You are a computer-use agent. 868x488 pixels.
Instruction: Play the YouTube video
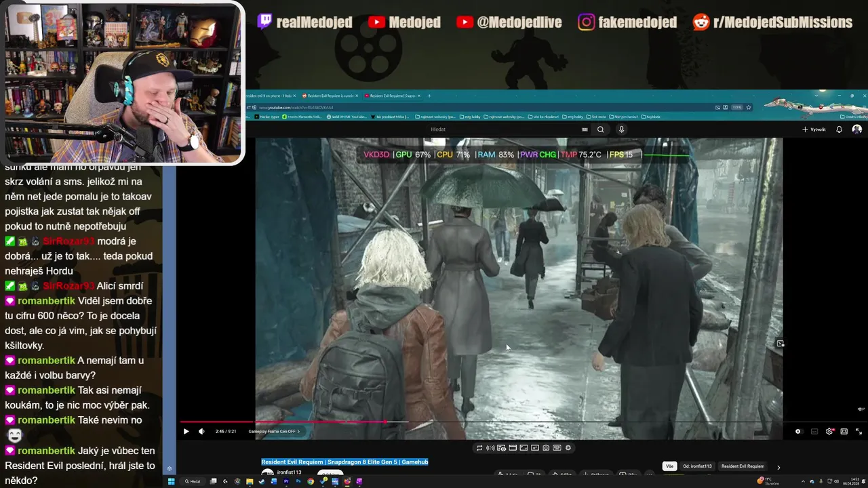(186, 431)
